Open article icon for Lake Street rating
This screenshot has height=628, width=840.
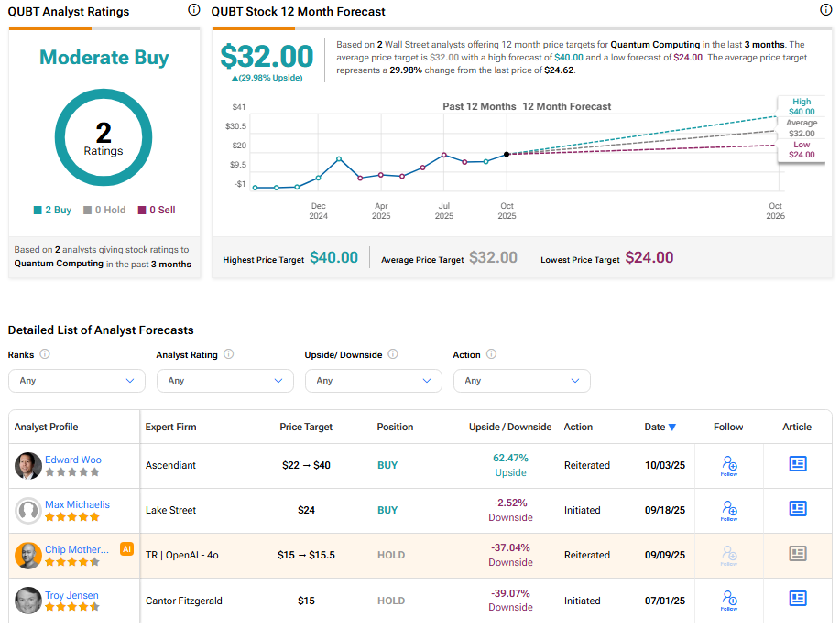797,509
